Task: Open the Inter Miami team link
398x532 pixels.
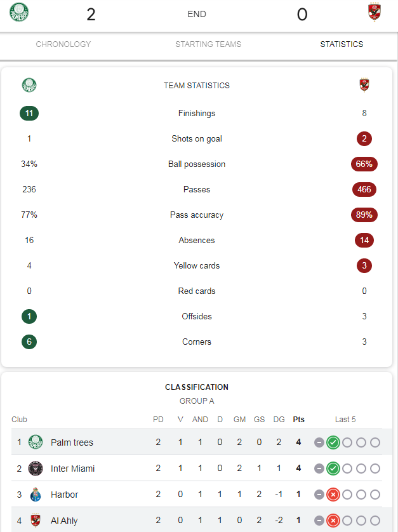Action: [x=72, y=469]
